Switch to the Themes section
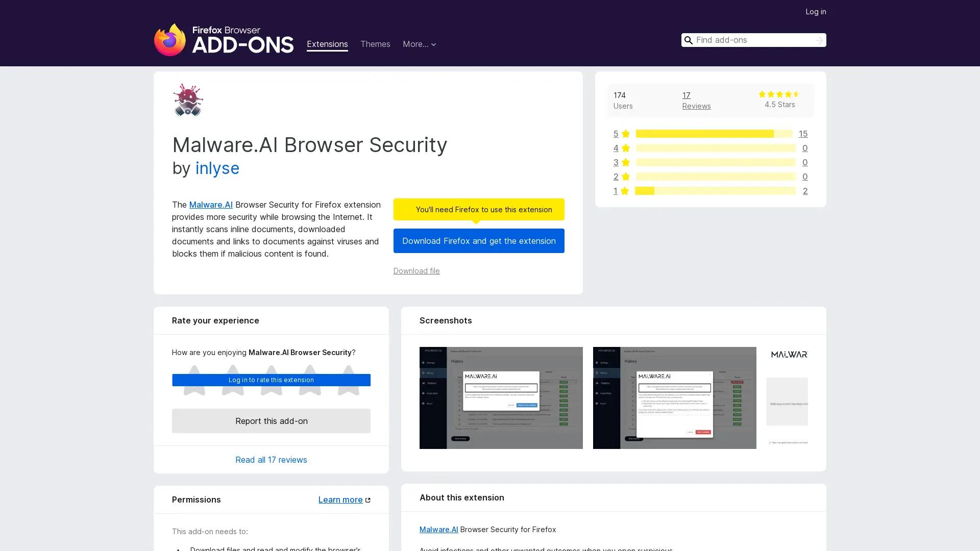The height and width of the screenshot is (551, 980). 375,44
